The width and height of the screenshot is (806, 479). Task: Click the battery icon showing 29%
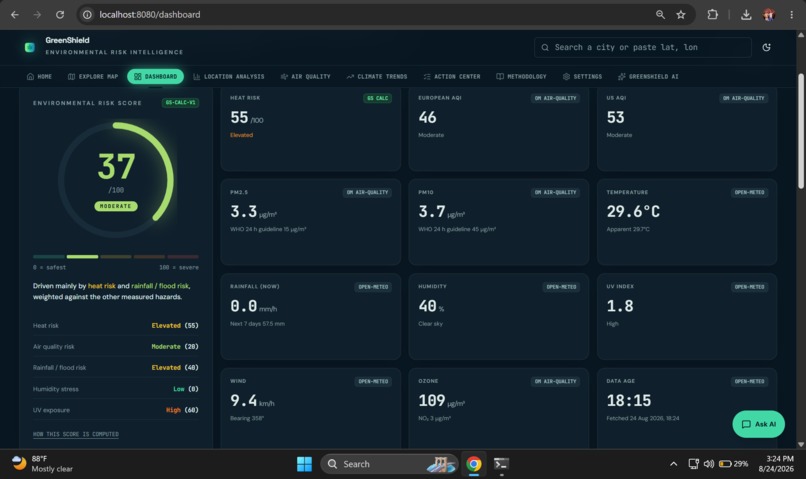(x=734, y=464)
